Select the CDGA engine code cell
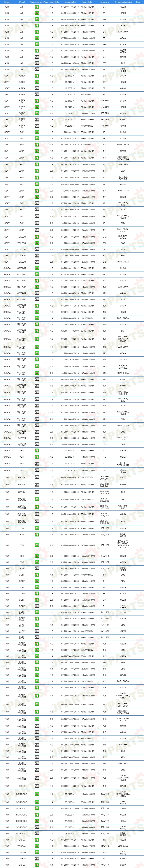 [x=123, y=865]
